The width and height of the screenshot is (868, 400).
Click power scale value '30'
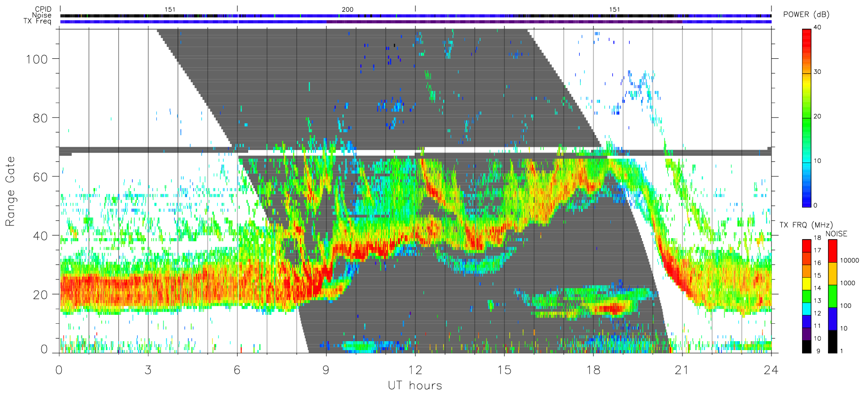pos(817,72)
